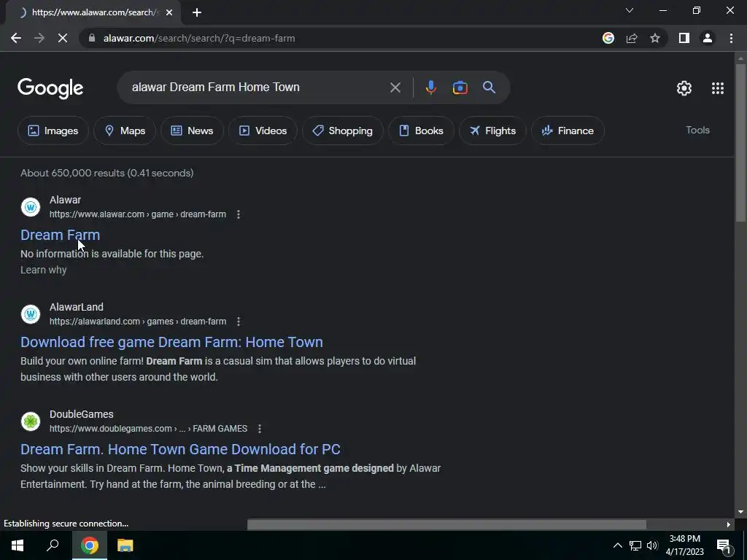Open the tab search chevron
Image resolution: width=747 pixels, height=560 pixels.
tap(630, 10)
